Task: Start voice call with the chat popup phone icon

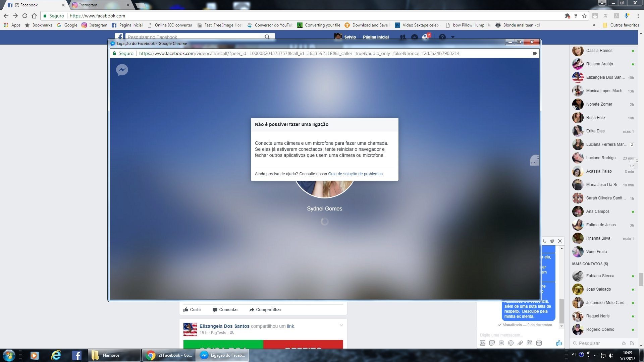Action: [544, 241]
